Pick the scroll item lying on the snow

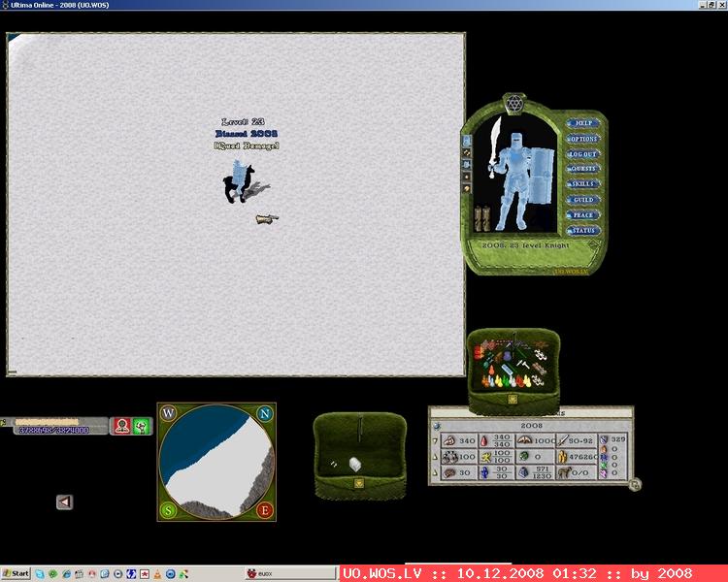pos(267,218)
